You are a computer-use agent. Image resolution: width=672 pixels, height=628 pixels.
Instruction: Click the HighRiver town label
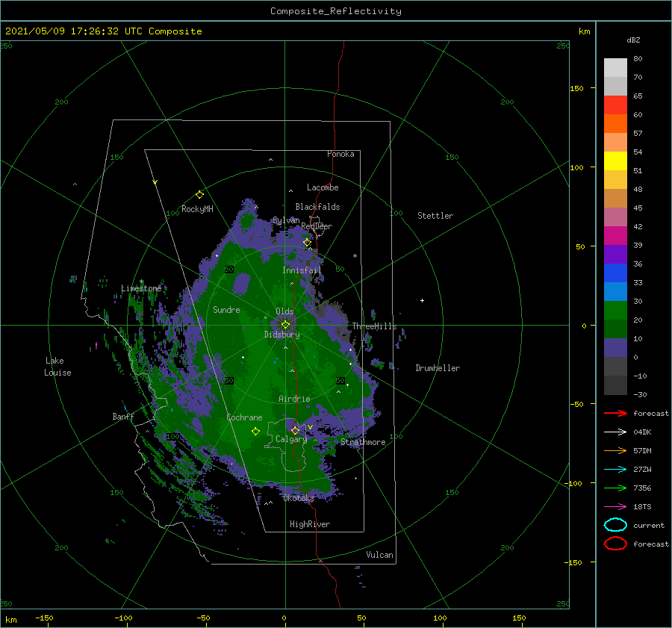pyautogui.click(x=310, y=524)
